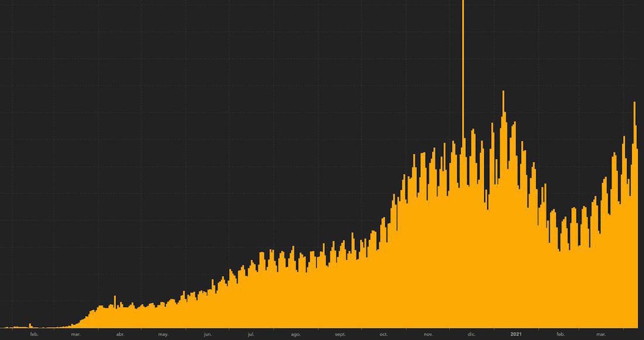Viewport: 644px width, 340px height.
Task: Click the "abr." month label on axis
Action: tap(120, 334)
